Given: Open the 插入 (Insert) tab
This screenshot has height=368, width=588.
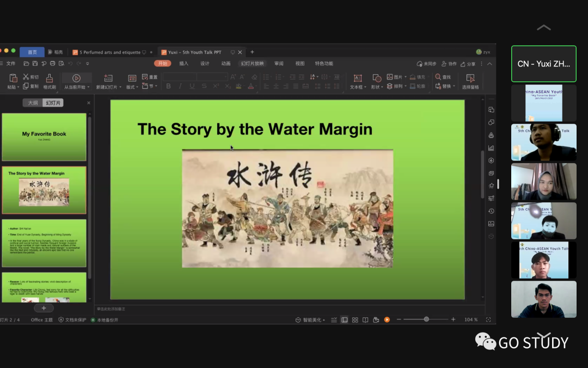Looking at the screenshot, I should (x=184, y=63).
